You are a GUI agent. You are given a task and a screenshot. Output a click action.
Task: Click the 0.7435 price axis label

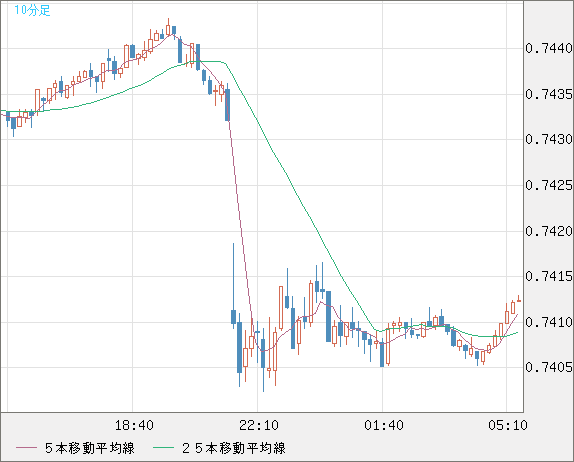(549, 94)
